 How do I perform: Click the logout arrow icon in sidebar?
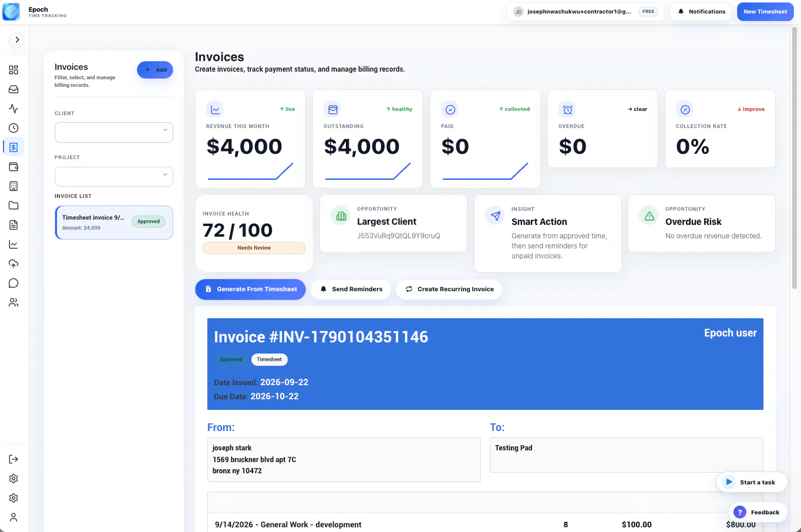pyautogui.click(x=14, y=459)
